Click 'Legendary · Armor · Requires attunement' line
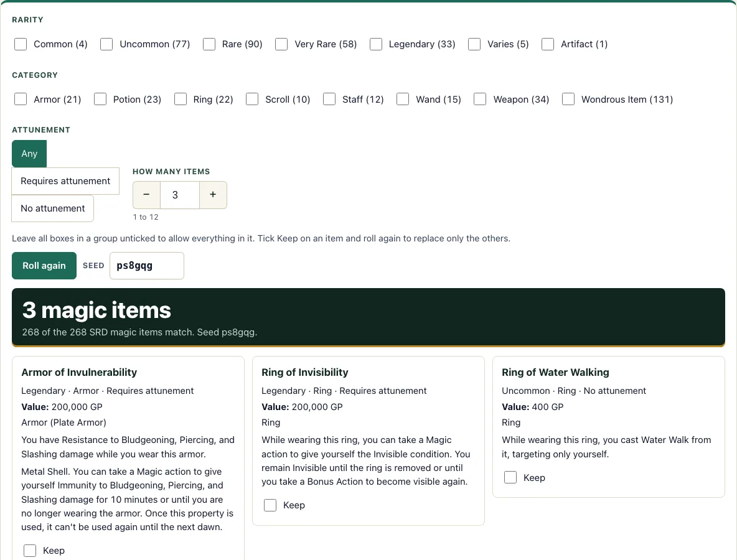This screenshot has width=737, height=560. point(107,391)
